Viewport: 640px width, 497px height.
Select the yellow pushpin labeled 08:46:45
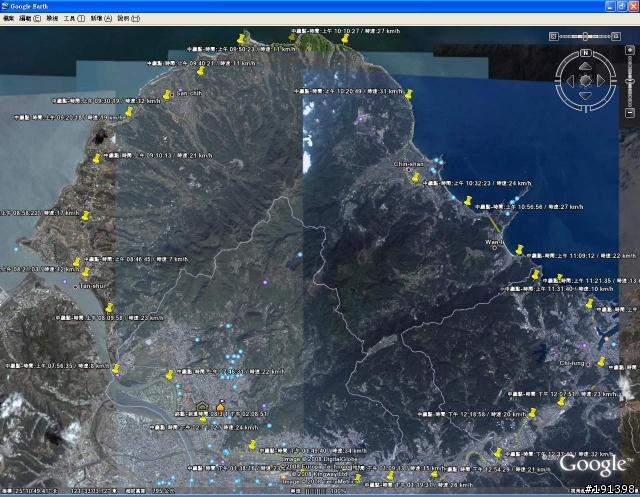tap(77, 262)
